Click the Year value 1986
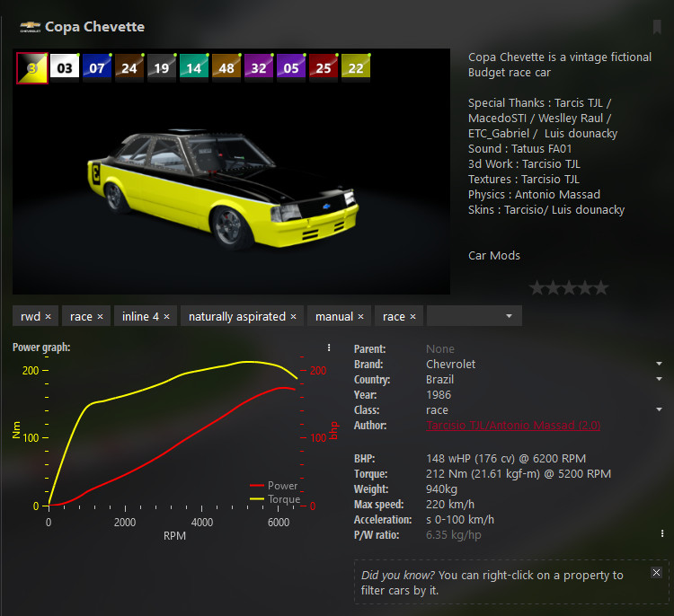This screenshot has width=674, height=616. point(439,395)
